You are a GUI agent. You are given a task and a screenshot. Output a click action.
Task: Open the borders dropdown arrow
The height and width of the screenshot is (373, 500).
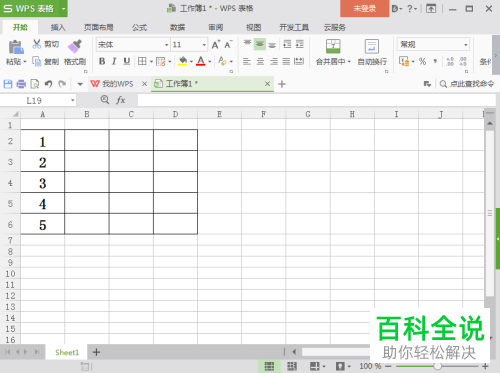(151, 62)
